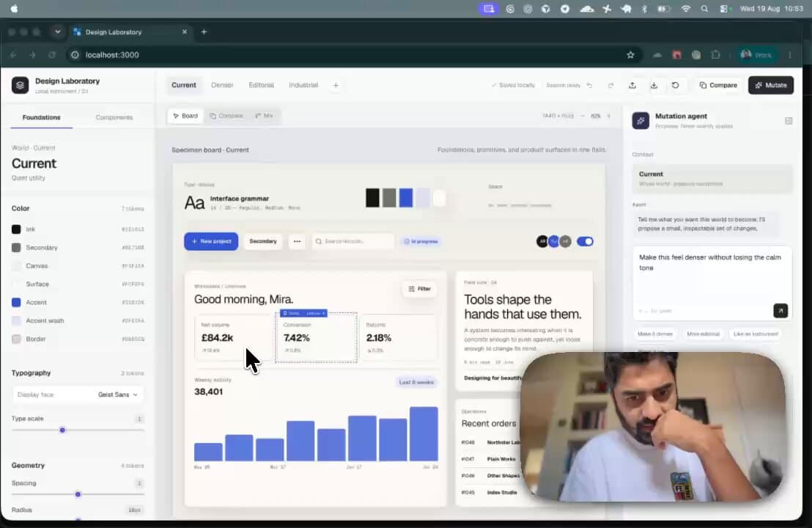The width and height of the screenshot is (812, 528).
Task: Click the import download icon
Action: coord(654,85)
